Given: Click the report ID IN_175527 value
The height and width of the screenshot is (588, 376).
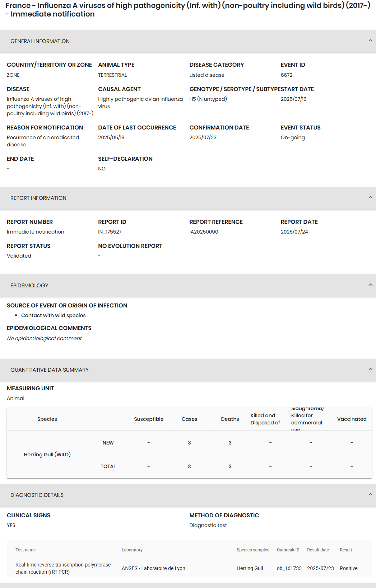Looking at the screenshot, I should [110, 232].
